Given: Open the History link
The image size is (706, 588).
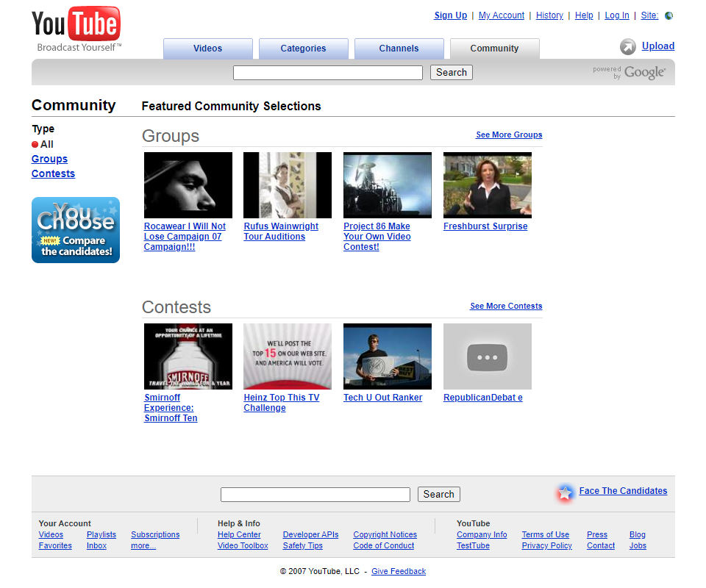Looking at the screenshot, I should [x=549, y=15].
